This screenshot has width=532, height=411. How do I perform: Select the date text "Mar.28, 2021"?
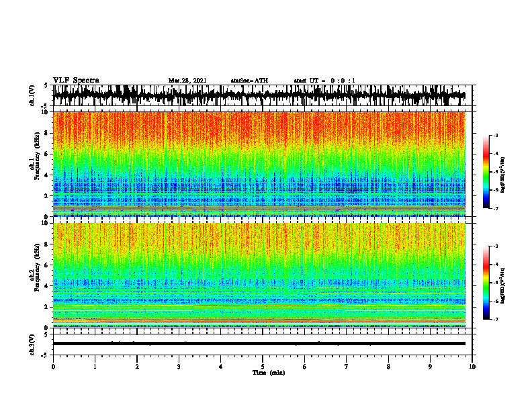187,81
